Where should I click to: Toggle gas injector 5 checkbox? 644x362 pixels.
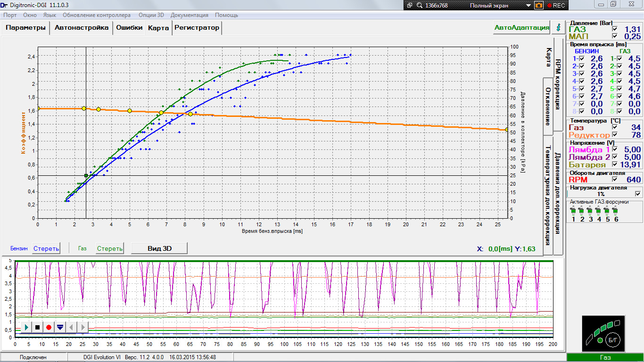[x=619, y=89]
